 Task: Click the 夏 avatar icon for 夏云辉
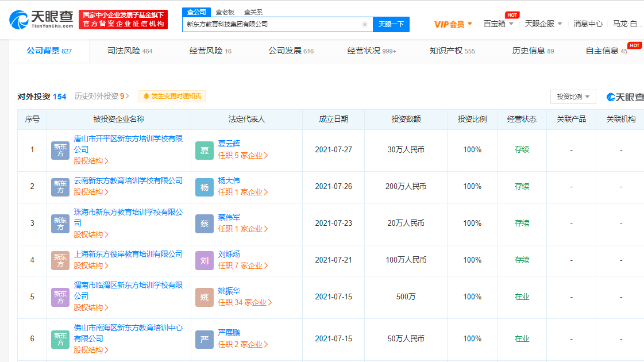(204, 151)
